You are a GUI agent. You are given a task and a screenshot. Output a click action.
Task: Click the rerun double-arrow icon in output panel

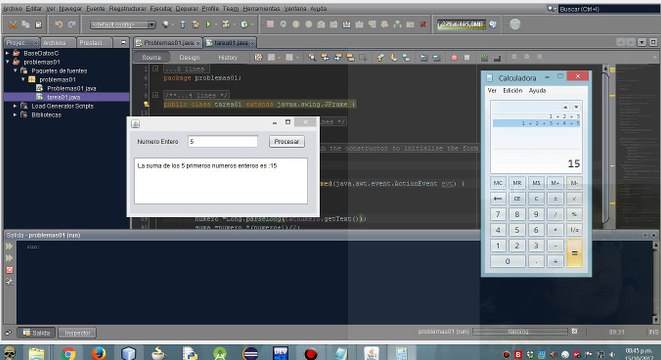point(9,246)
